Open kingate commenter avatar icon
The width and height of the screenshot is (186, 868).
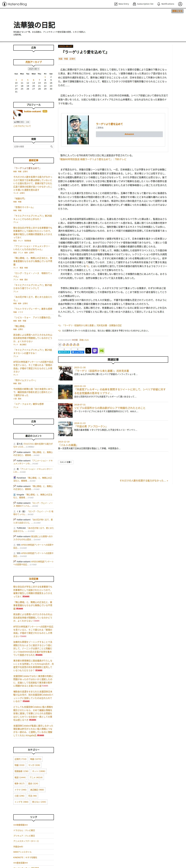[14, 495]
